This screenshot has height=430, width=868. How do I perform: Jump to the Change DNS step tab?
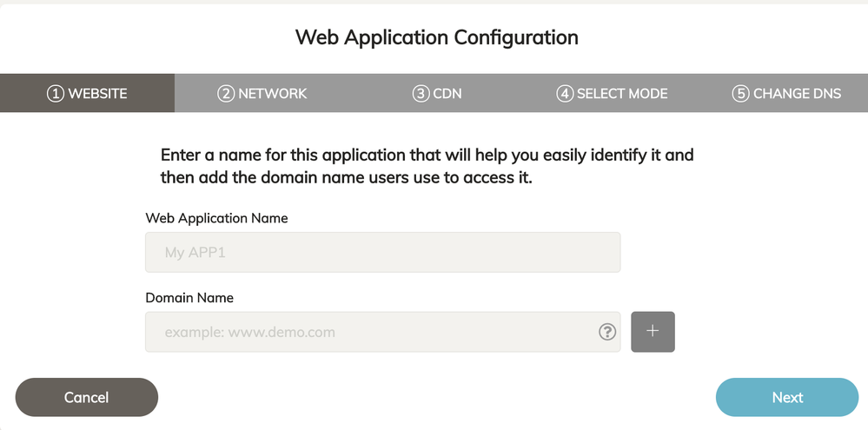tap(786, 93)
